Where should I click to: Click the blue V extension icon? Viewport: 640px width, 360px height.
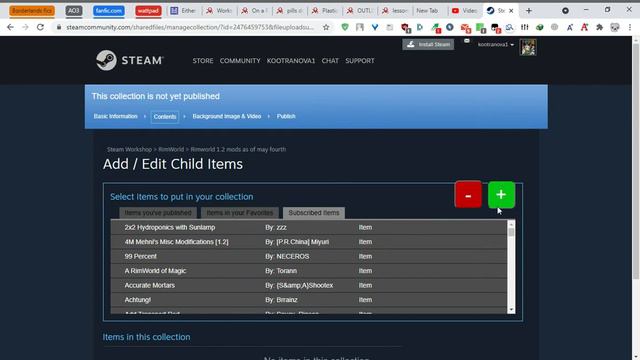tap(375, 27)
